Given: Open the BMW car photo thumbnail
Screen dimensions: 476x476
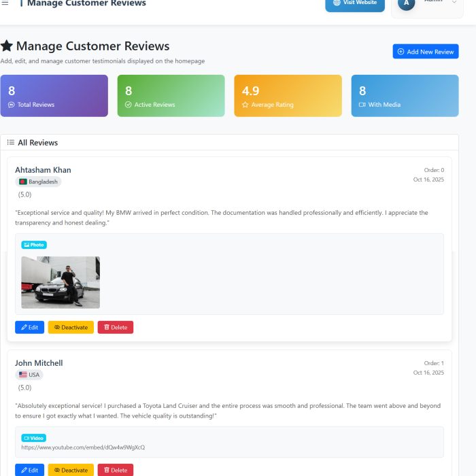Looking at the screenshot, I should (61, 282).
